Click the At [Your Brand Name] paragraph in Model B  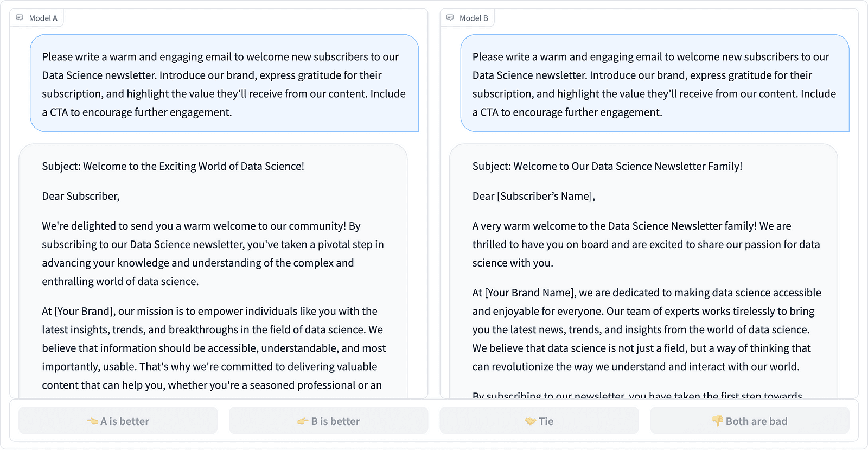click(647, 329)
